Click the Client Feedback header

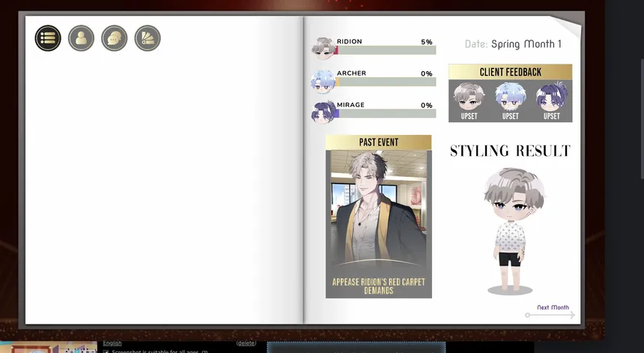click(x=510, y=72)
